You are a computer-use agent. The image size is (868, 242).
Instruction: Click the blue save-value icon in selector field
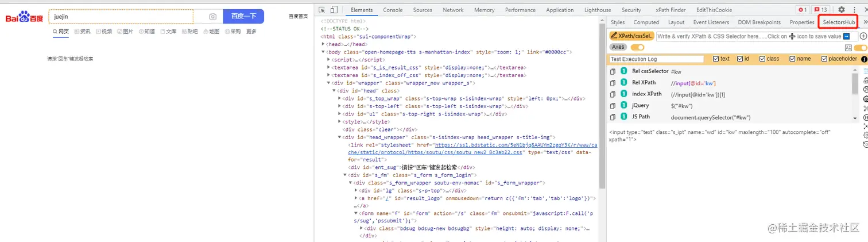point(846,36)
